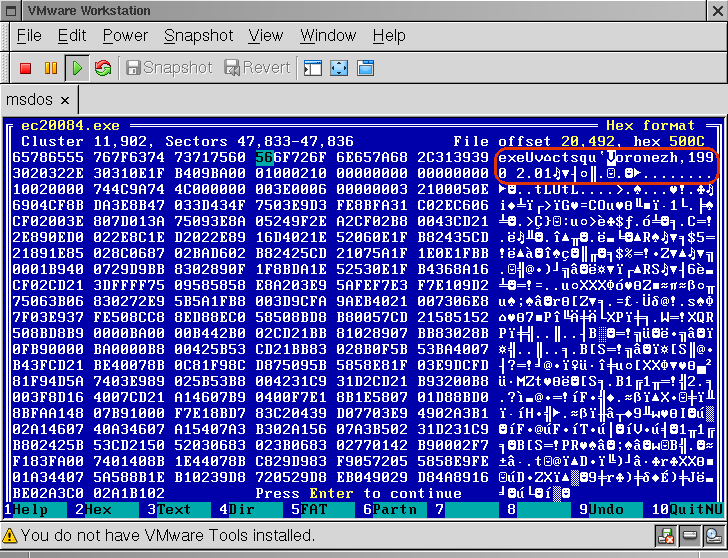
Task: Click hex word 2C313939
Action: coord(453,157)
